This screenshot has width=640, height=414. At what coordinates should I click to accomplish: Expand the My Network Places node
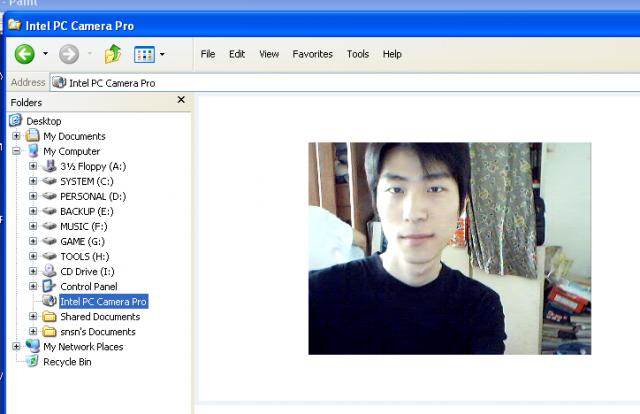coord(16,346)
